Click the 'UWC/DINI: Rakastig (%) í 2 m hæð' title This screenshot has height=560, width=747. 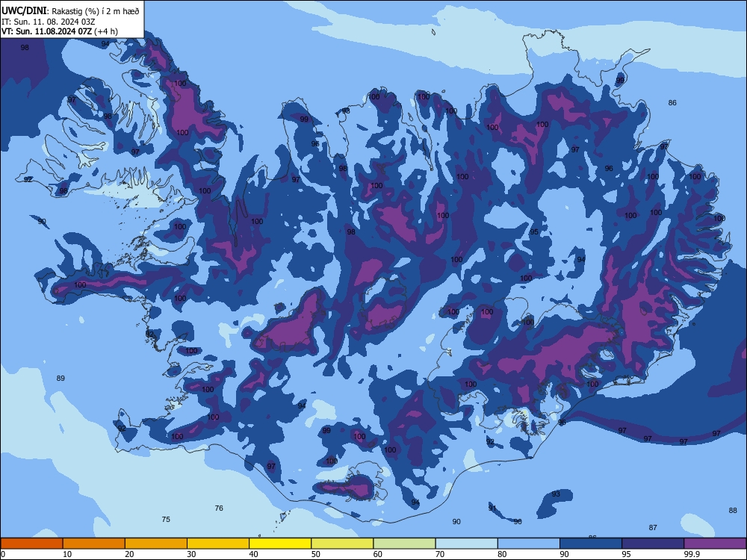point(70,11)
